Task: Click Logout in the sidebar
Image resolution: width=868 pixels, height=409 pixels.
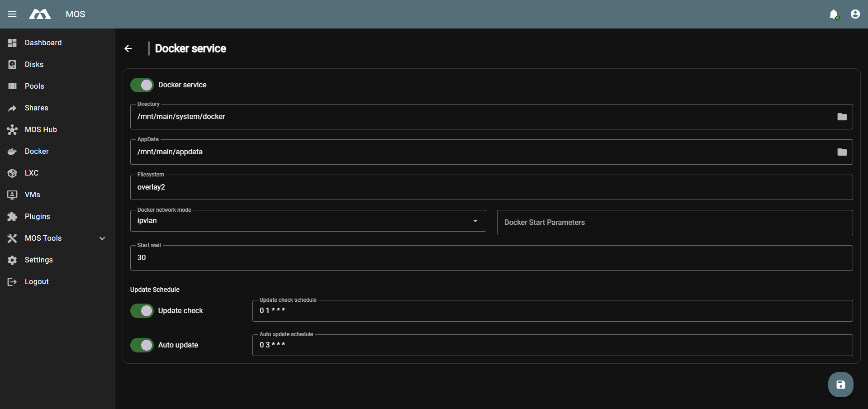Action: tap(36, 281)
